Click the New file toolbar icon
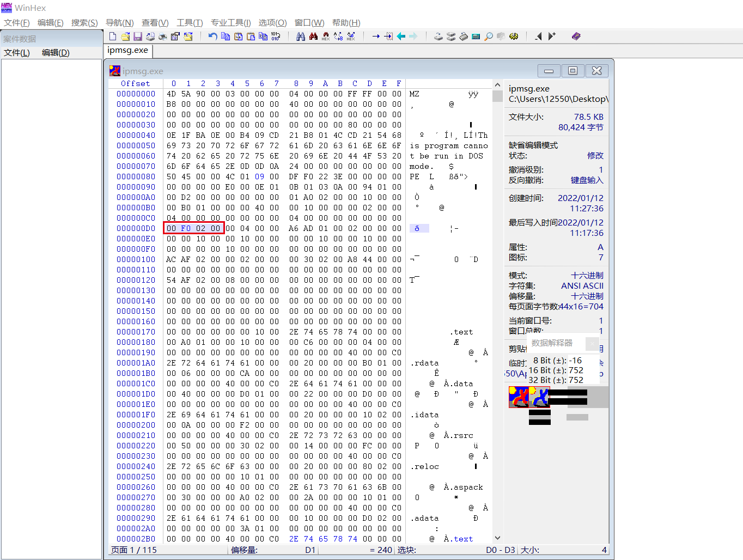This screenshot has height=560, width=743. 113,36
